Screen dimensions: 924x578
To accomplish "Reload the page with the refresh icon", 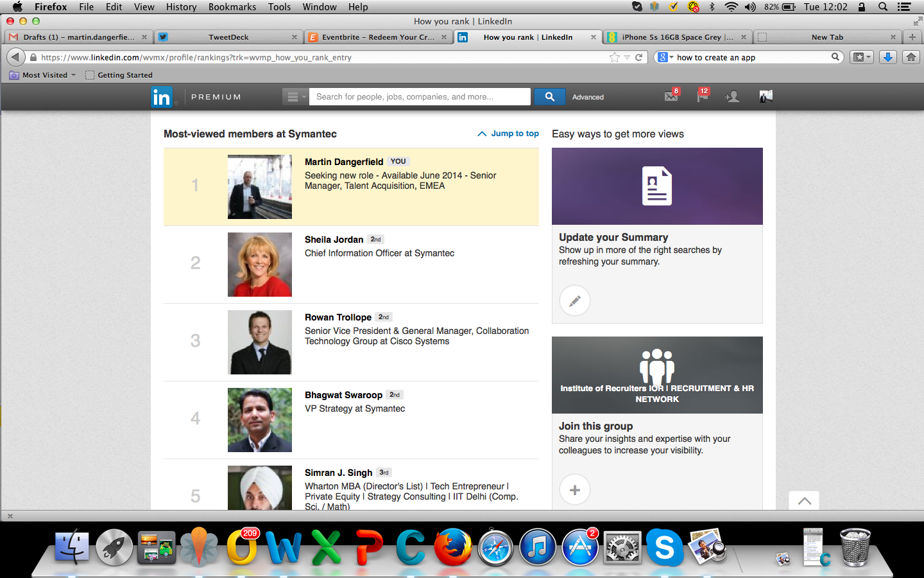I will [x=638, y=57].
